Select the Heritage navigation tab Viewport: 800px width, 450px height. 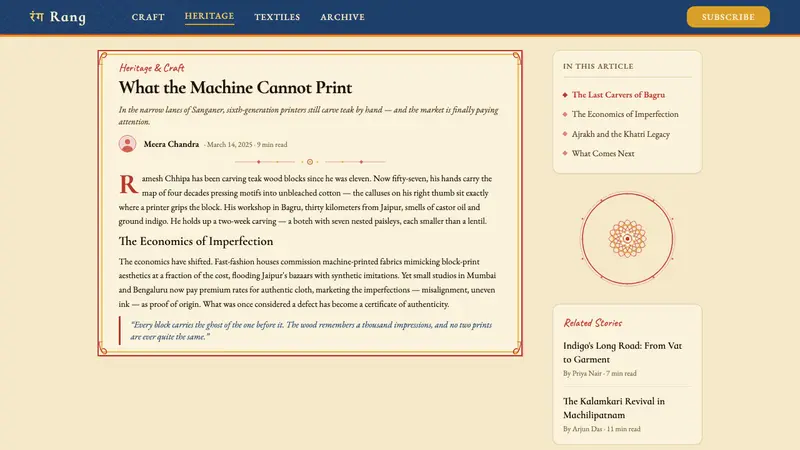[x=209, y=16]
